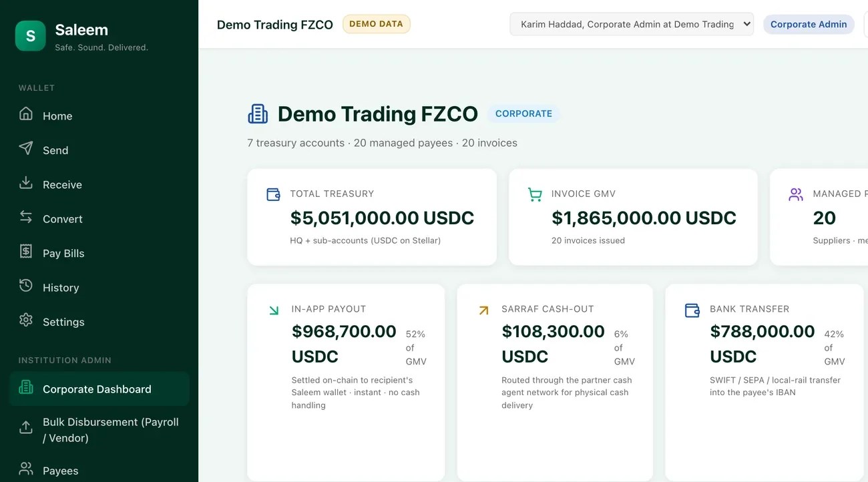The width and height of the screenshot is (868, 482).
Task: Click the Corporate Admin badge
Action: click(809, 24)
